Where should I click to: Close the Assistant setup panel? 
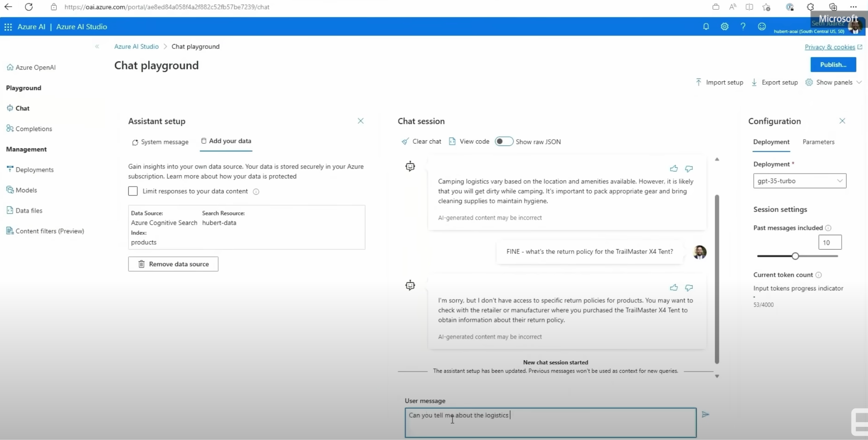pyautogui.click(x=361, y=121)
